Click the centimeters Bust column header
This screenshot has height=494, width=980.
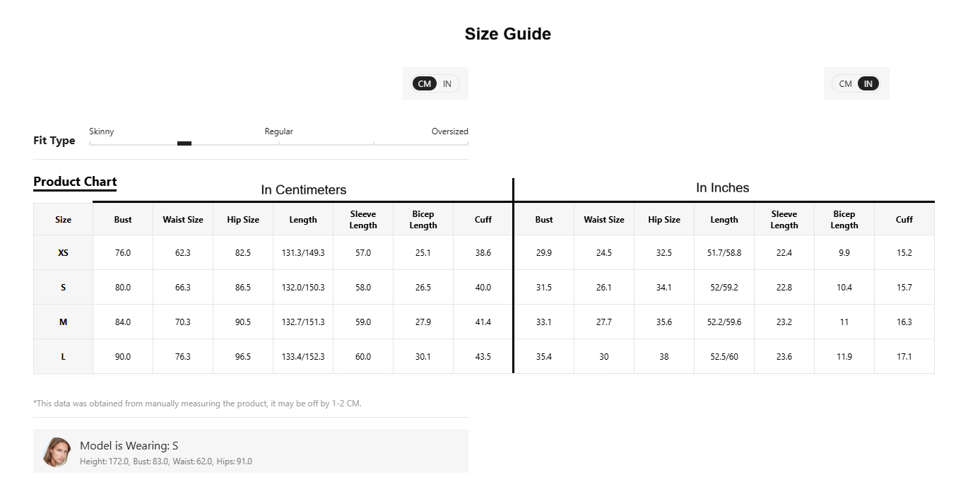123,220
